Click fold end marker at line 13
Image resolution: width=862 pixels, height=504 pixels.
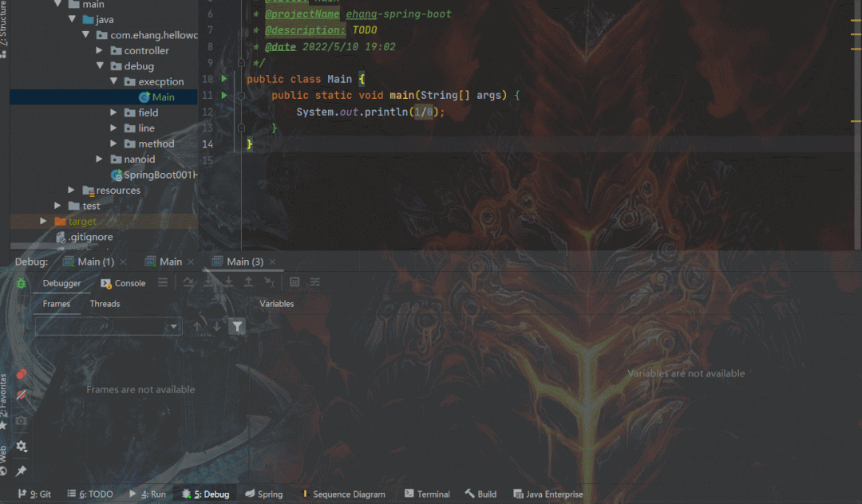241,128
